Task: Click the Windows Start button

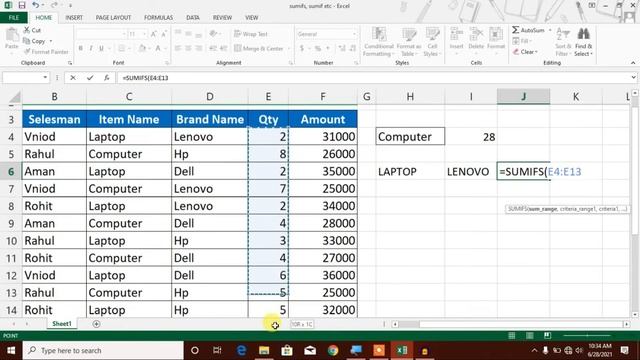Action: point(11,350)
